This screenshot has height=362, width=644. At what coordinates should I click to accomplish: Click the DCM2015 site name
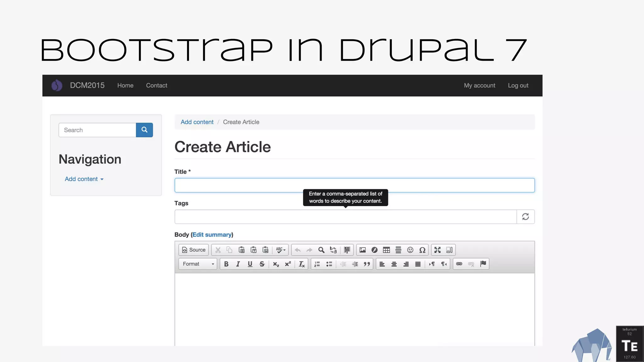tap(87, 85)
